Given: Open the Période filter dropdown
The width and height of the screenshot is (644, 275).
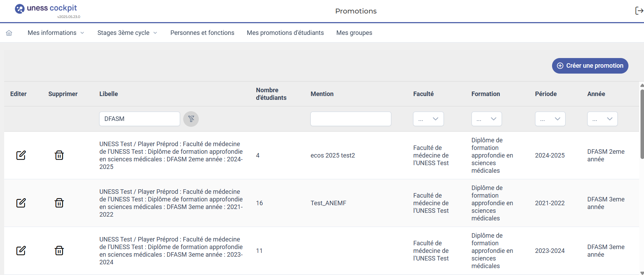Looking at the screenshot, I should coord(550,119).
